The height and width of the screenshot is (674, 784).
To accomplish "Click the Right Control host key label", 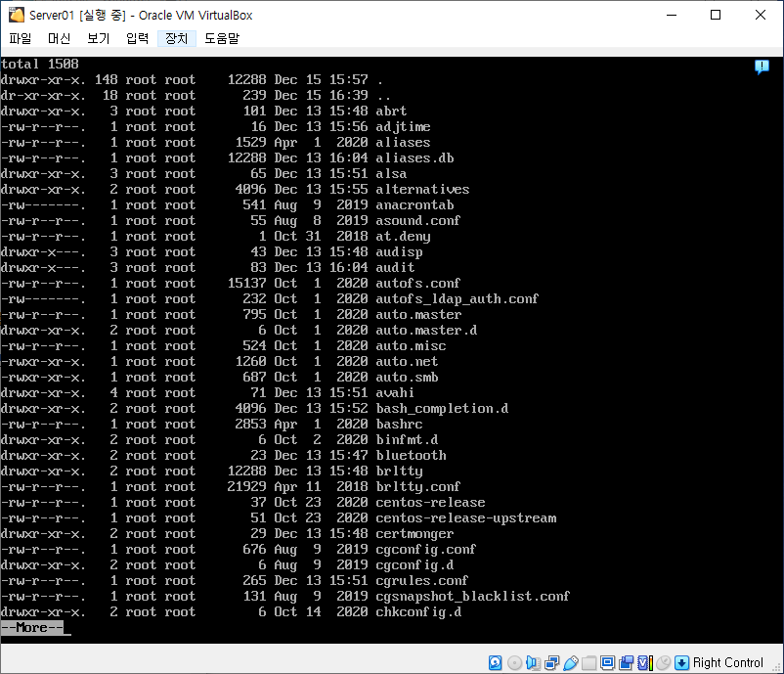I will (x=728, y=663).
